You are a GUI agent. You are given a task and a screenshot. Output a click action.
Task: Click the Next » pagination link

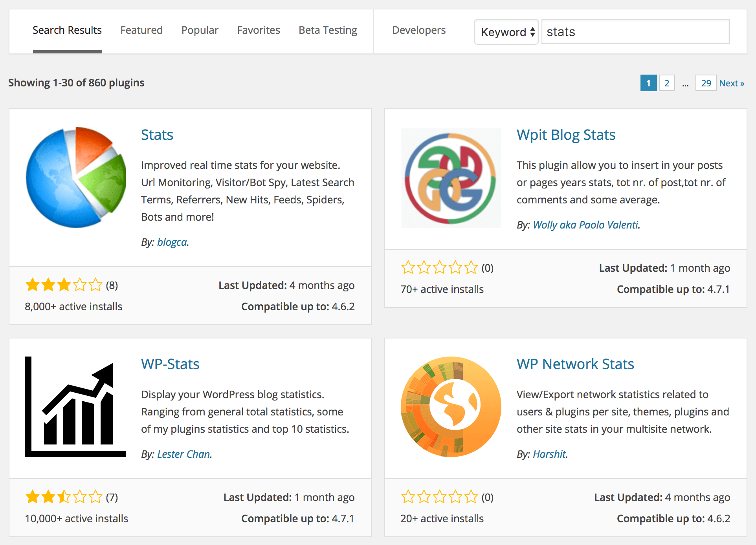pyautogui.click(x=732, y=83)
